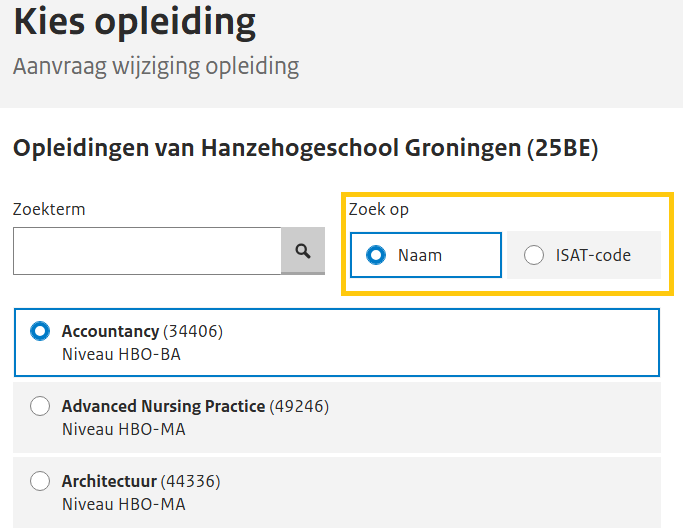
Task: Click the magnifying glass search icon
Action: (x=303, y=251)
